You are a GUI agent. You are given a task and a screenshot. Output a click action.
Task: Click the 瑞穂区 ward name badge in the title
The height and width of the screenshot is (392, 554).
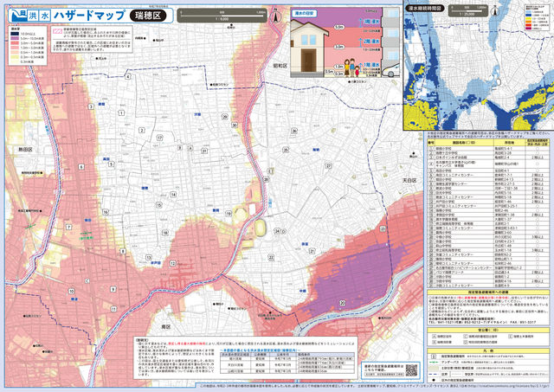pyautogui.click(x=148, y=16)
